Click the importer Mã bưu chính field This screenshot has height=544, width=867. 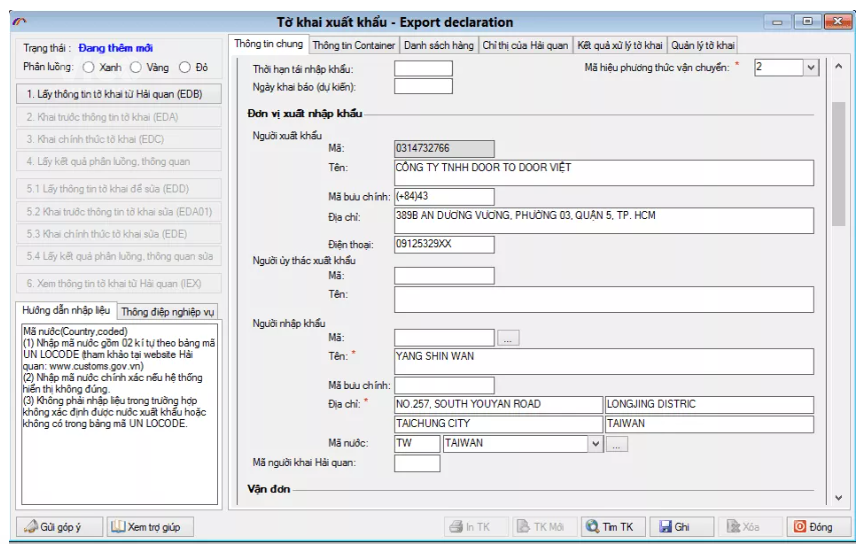coord(444,385)
